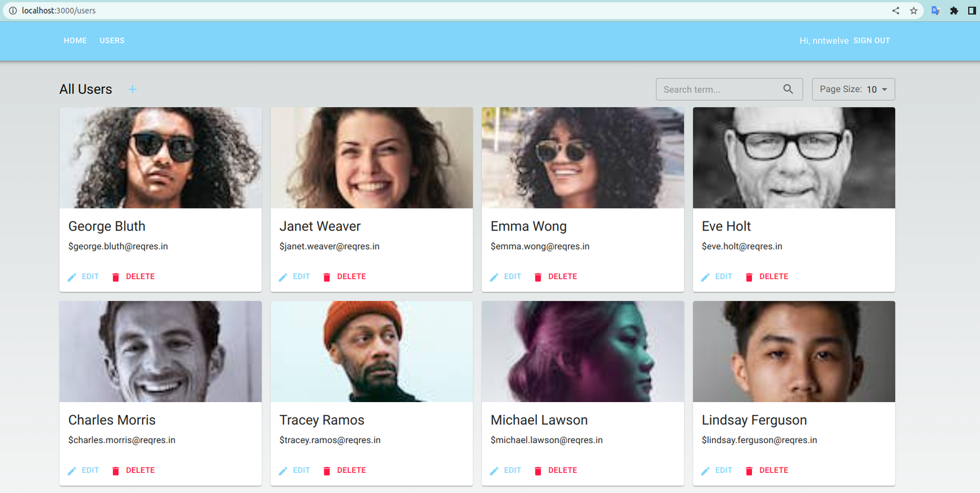Edit Tracey Ramos's profile

295,470
